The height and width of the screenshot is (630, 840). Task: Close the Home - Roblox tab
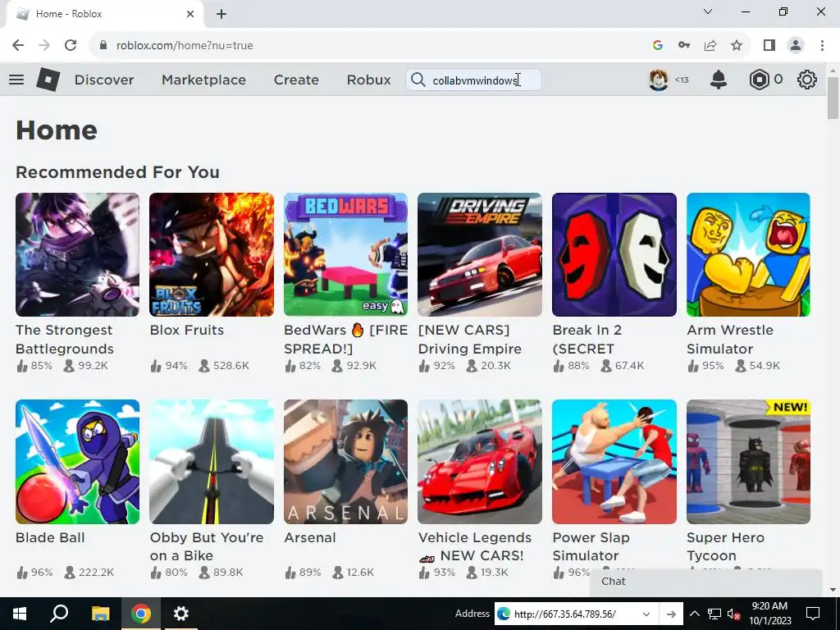coord(190,14)
